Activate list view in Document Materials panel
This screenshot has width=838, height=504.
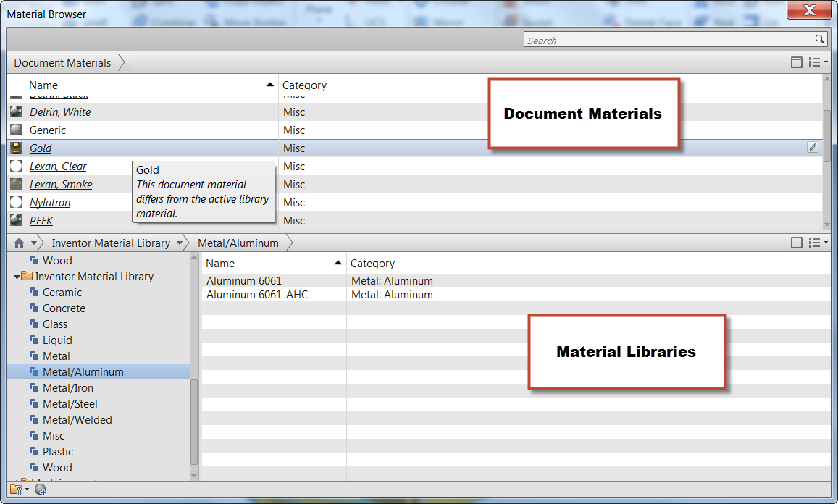point(814,62)
